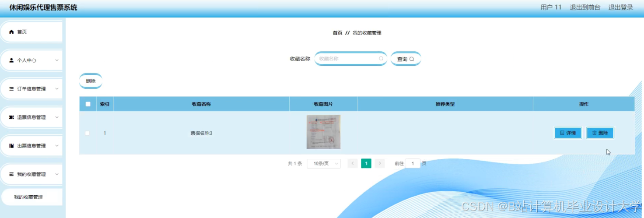Click the previous page arrow
644x218 pixels.
click(x=353, y=164)
